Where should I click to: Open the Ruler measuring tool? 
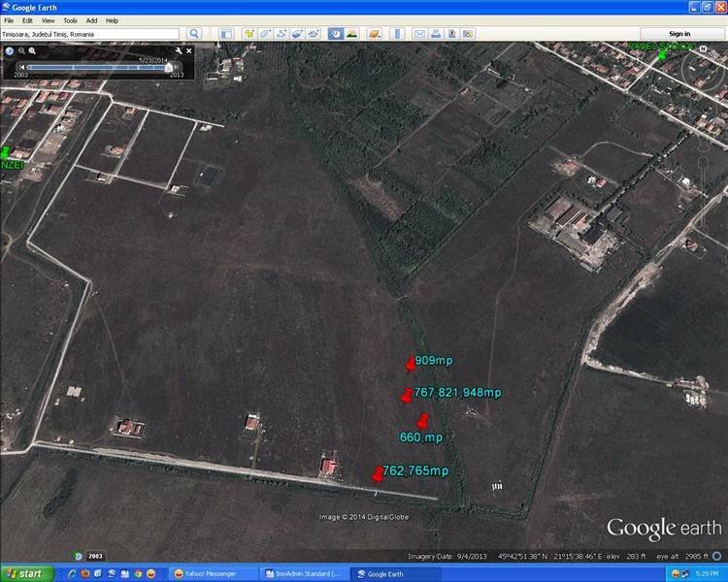[x=397, y=34]
